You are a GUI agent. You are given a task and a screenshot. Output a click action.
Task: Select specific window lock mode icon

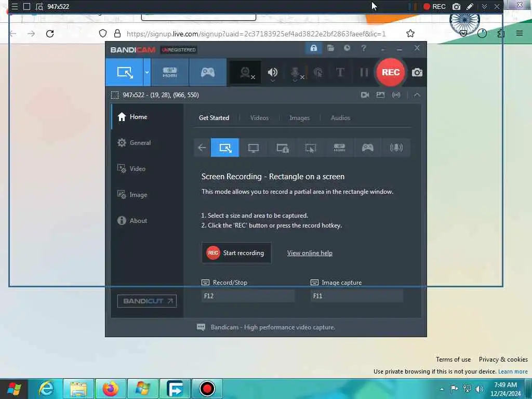282,148
